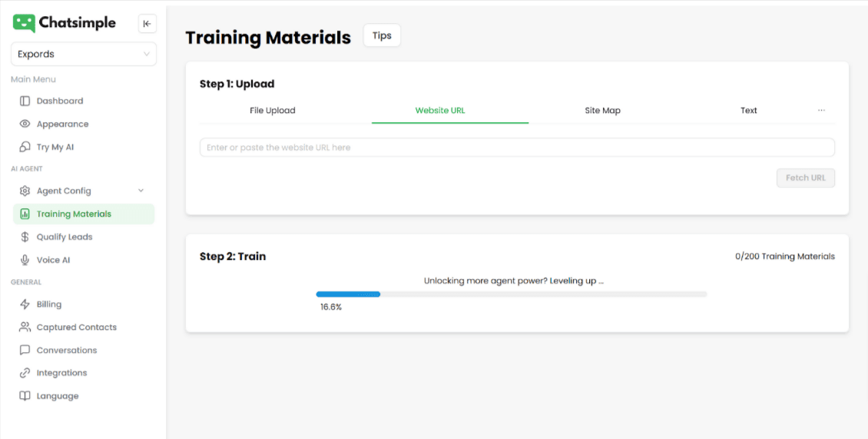The width and height of the screenshot is (868, 439).
Task: Focus the website URL input field
Action: point(516,148)
